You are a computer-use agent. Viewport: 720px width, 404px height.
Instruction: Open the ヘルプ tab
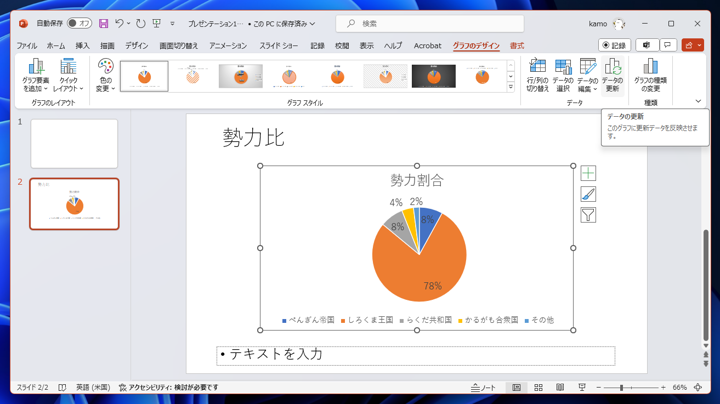(x=393, y=45)
